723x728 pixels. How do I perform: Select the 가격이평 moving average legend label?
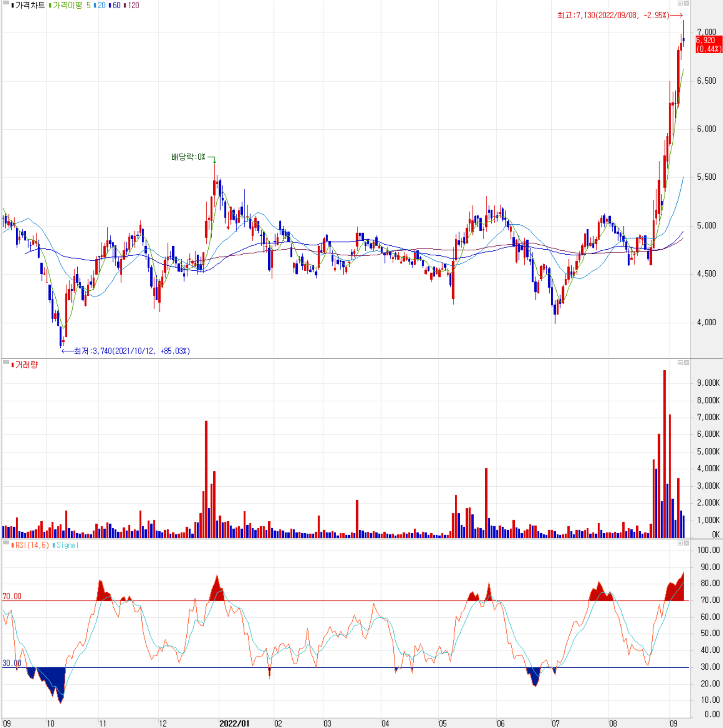point(67,5)
